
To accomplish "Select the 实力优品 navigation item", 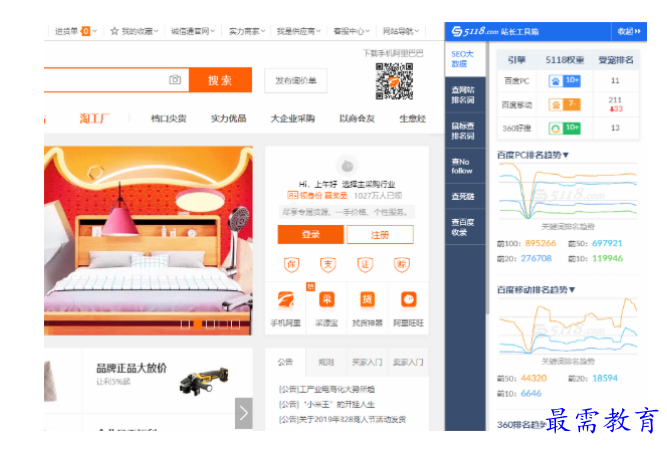I will (229, 118).
